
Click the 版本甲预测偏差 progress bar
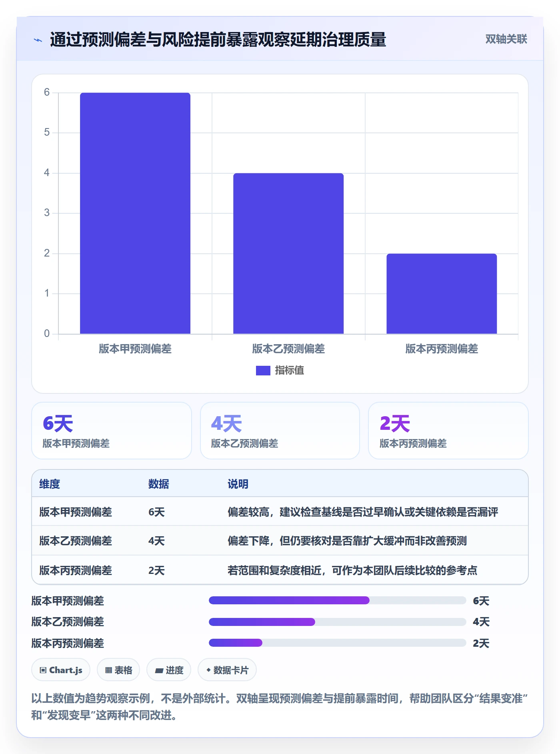point(338,600)
